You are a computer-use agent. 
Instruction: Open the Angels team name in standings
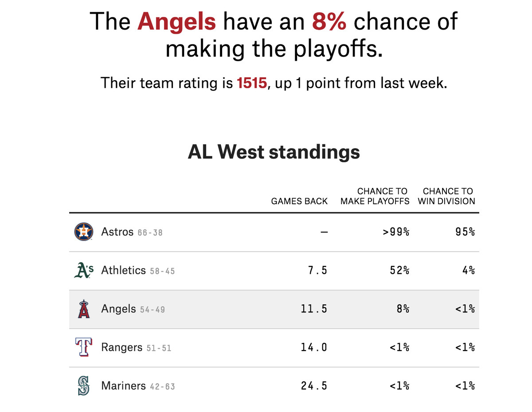(118, 309)
